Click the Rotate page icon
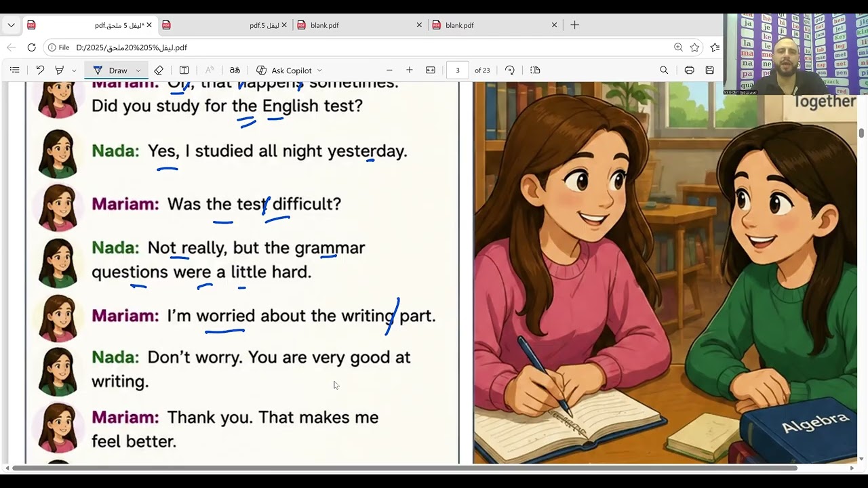This screenshot has height=488, width=868. point(510,70)
